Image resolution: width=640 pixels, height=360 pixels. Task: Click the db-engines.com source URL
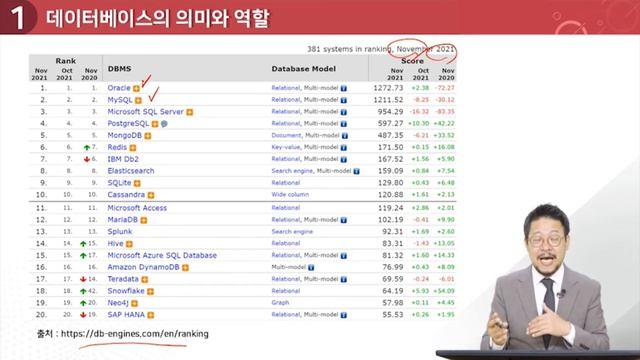click(135, 333)
